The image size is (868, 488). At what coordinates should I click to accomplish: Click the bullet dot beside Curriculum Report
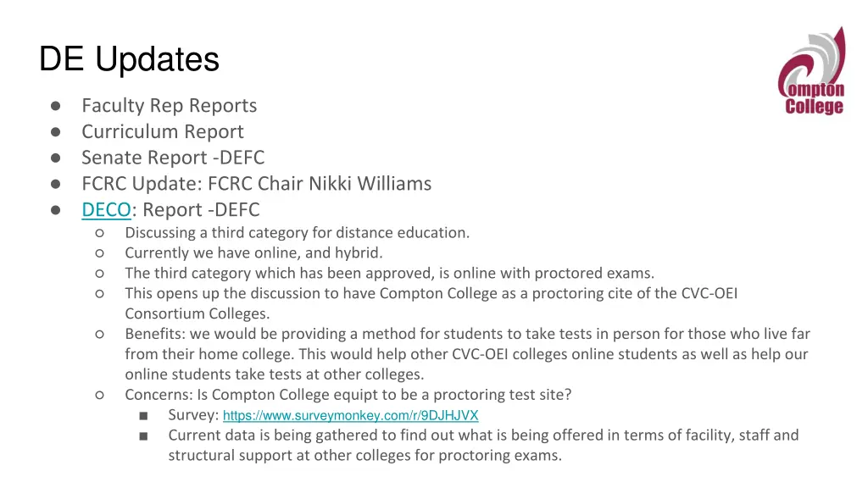tap(55, 131)
